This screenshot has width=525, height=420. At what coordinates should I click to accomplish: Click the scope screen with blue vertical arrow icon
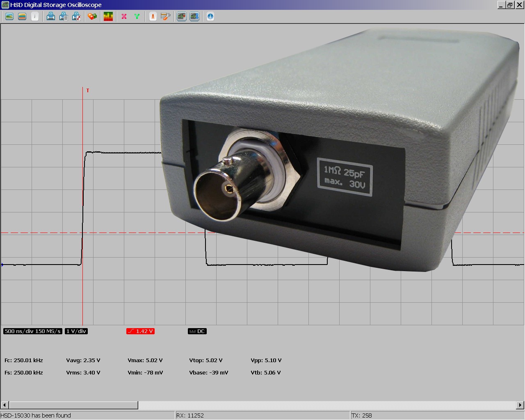coord(194,16)
